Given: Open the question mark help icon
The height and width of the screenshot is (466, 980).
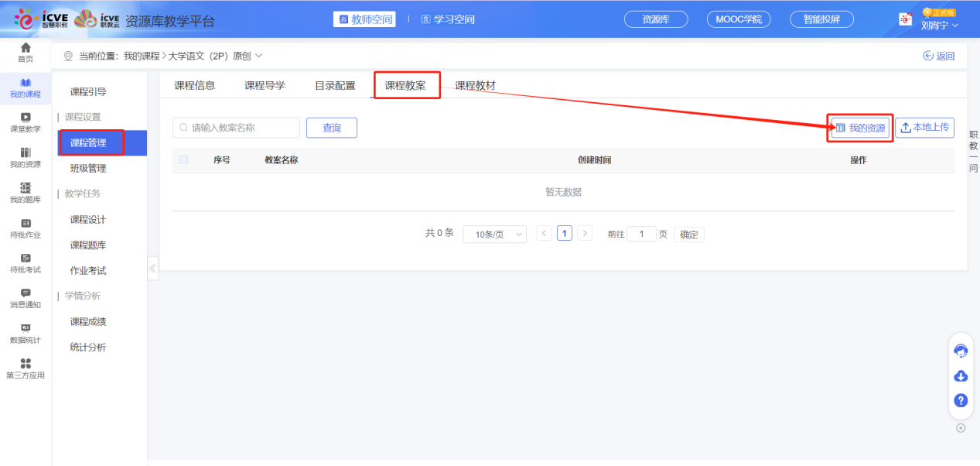Looking at the screenshot, I should pos(961,401).
